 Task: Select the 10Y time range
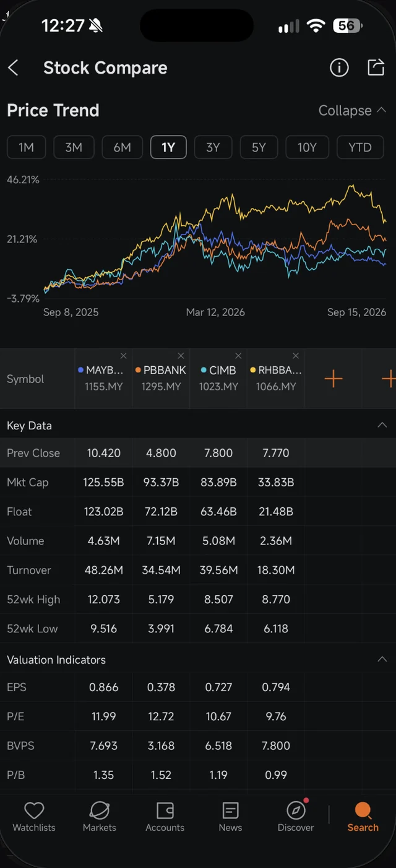(x=307, y=147)
